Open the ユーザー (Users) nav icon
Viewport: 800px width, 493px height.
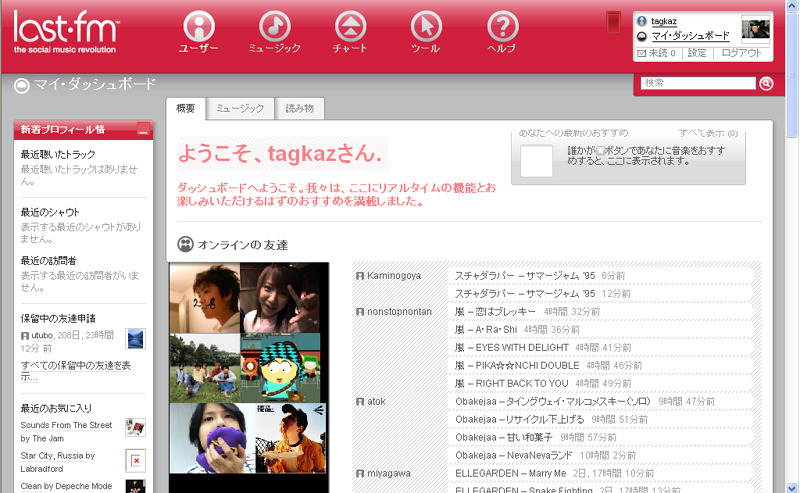198,27
